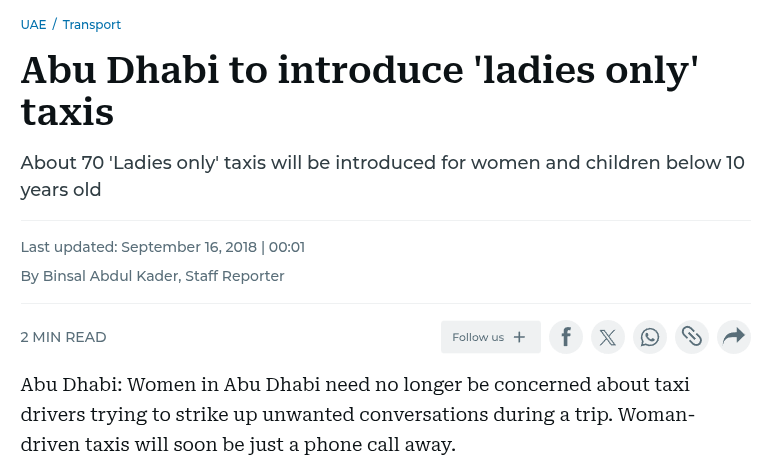The height and width of the screenshot is (472, 757).
Task: Click the slash separator between UAE and Transport
Action: 54,24
